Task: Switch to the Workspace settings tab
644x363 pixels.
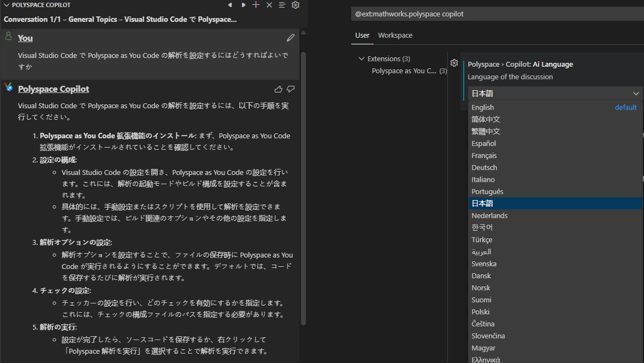Action: point(395,36)
